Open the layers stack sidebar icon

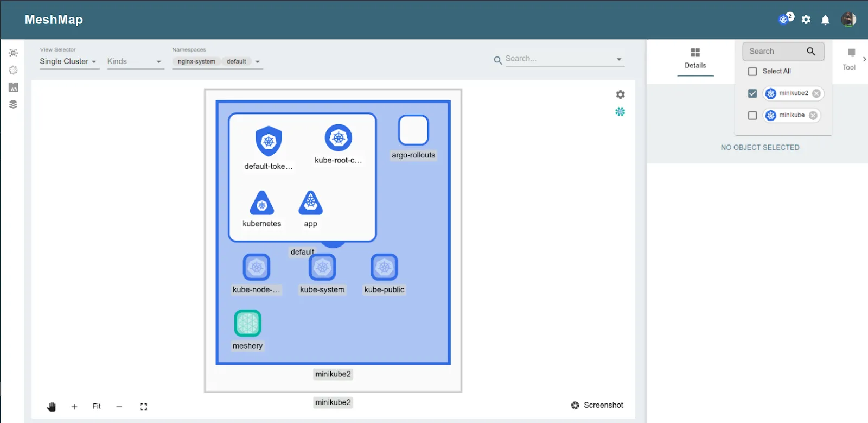(x=14, y=104)
